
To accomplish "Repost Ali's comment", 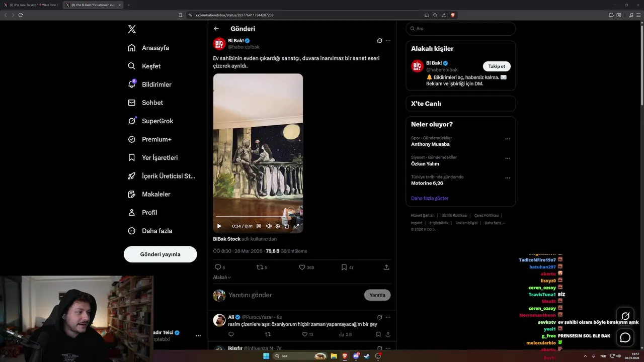I will pos(268,334).
